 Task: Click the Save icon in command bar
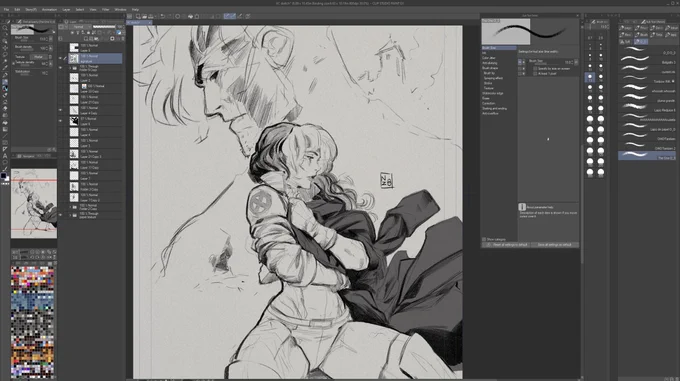(x=150, y=16)
